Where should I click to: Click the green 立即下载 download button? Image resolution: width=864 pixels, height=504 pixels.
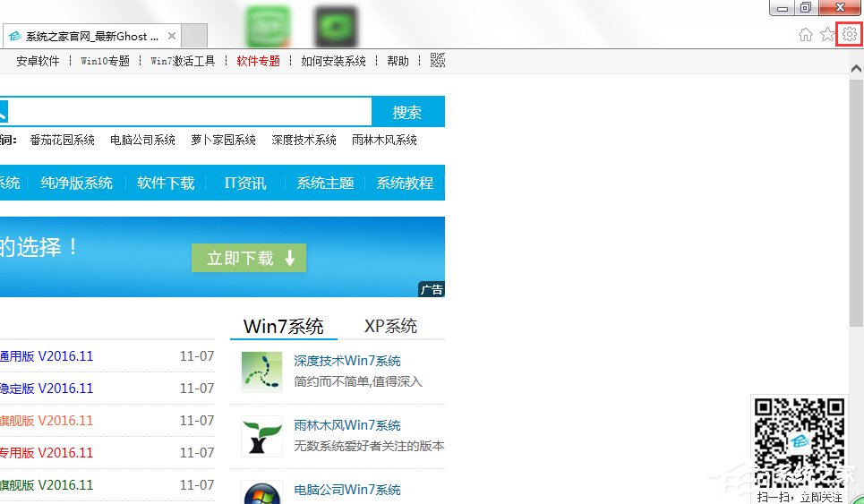tap(249, 258)
